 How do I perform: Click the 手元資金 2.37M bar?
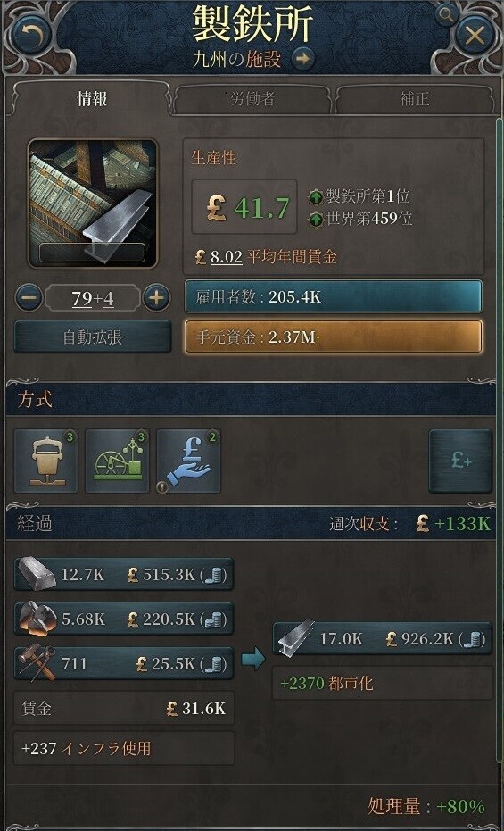[333, 336]
